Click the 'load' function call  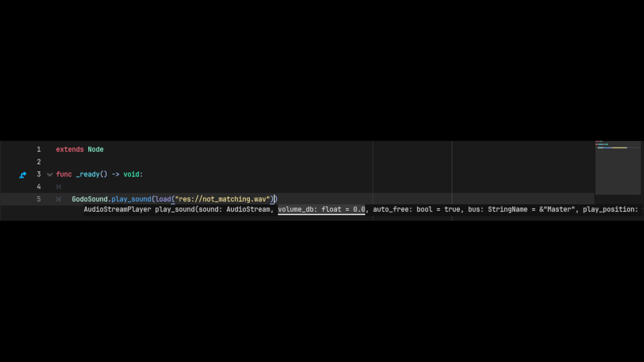point(163,199)
